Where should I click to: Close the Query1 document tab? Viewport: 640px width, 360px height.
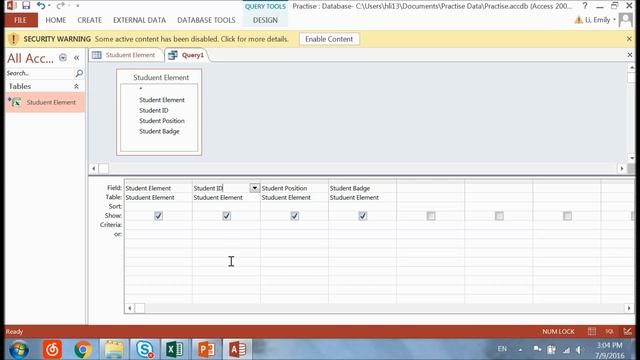(x=630, y=55)
